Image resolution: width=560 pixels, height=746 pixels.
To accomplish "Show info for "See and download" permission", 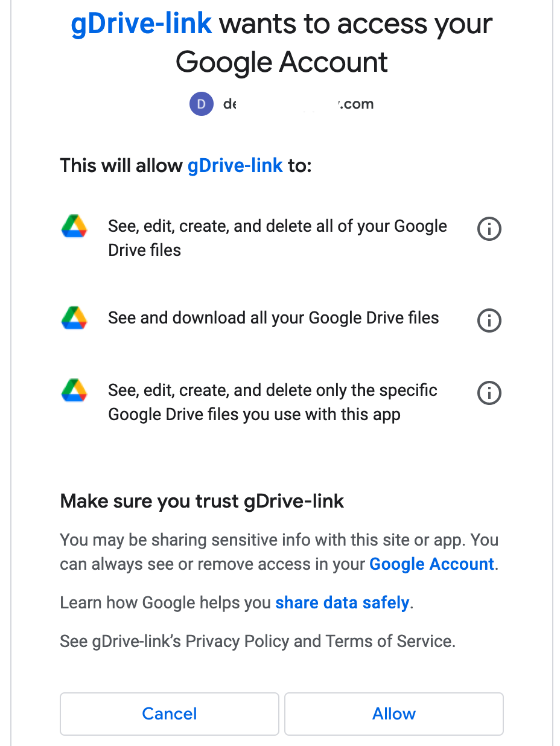I will point(489,320).
